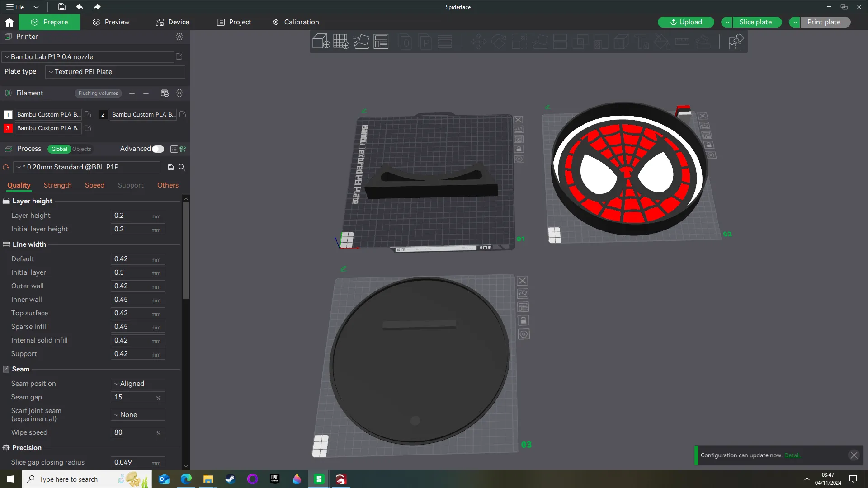Add a filament with the plus icon
Viewport: 868px width, 488px height.
pyautogui.click(x=132, y=93)
